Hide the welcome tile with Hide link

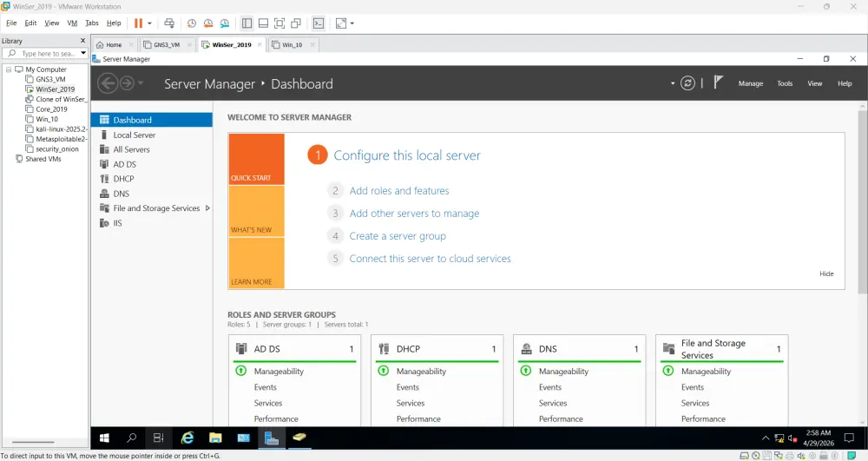click(x=826, y=274)
